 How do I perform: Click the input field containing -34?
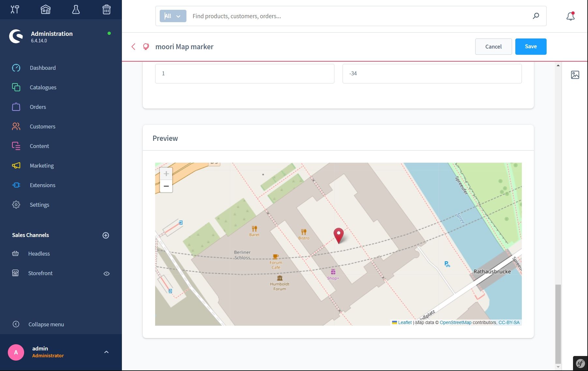pos(432,74)
